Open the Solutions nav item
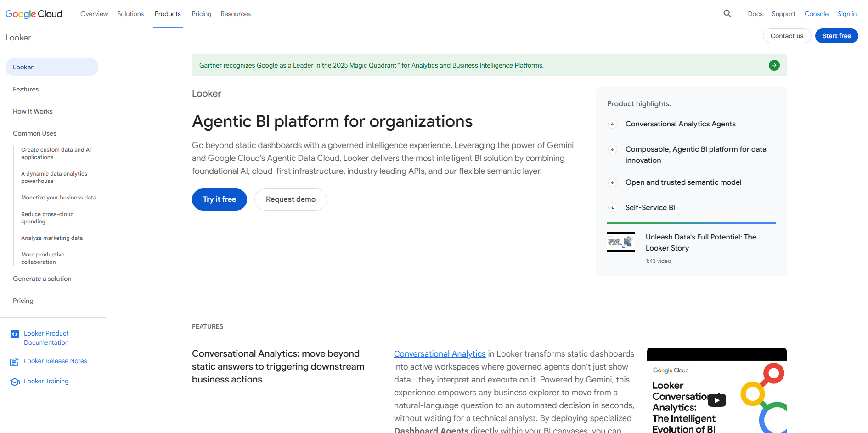Image resolution: width=868 pixels, height=433 pixels. point(130,14)
